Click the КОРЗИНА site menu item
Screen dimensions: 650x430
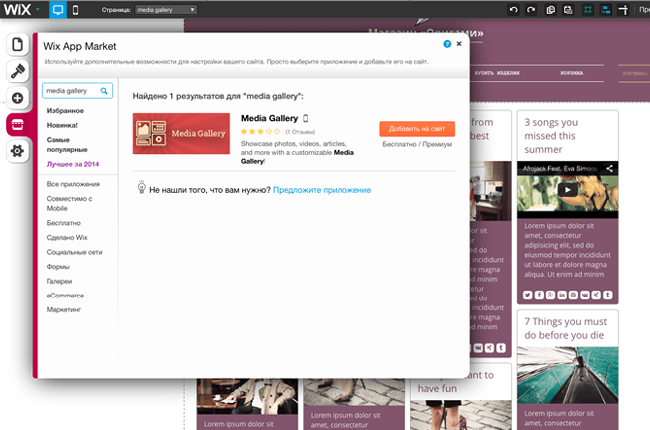572,73
